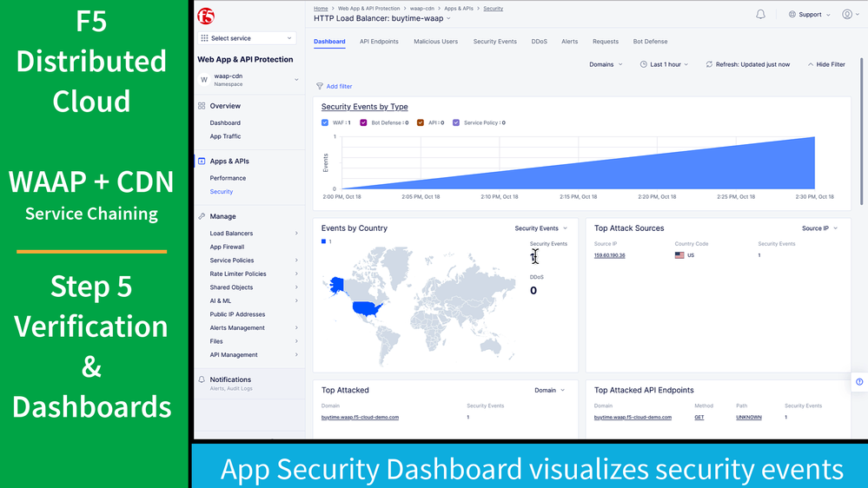Switch to the Bot Defense tab
This screenshot has width=868, height=488.
(x=650, y=42)
